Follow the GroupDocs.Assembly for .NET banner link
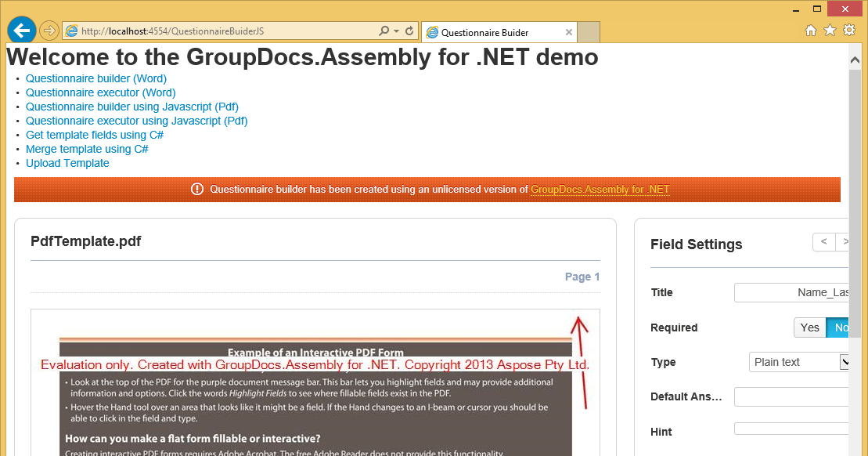Screen dimensions: 868x456 pyautogui.click(x=600, y=189)
